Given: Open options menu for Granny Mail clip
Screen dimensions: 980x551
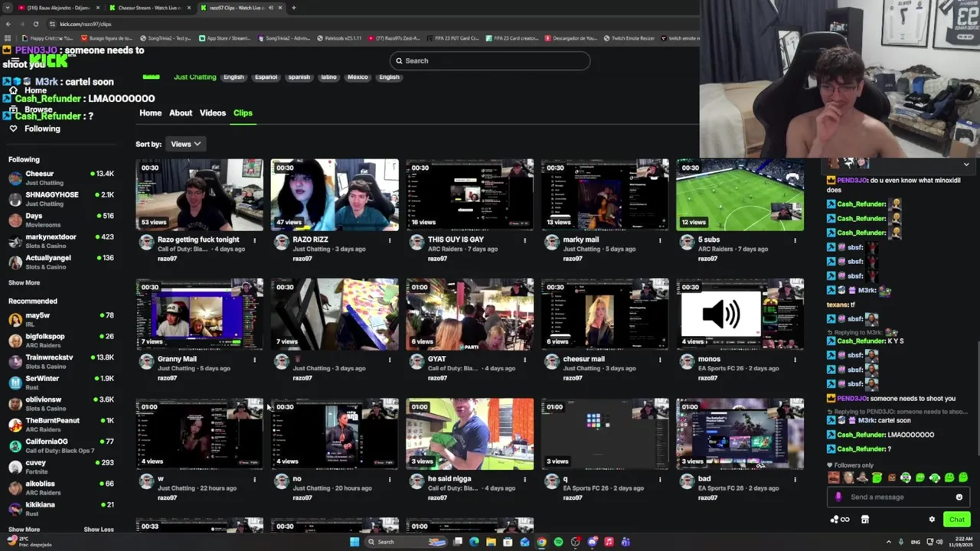Looking at the screenshot, I should point(254,360).
